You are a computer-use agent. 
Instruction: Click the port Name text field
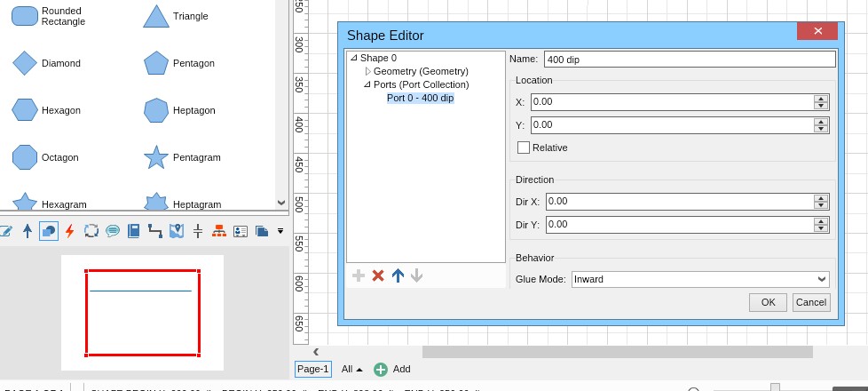pos(689,60)
